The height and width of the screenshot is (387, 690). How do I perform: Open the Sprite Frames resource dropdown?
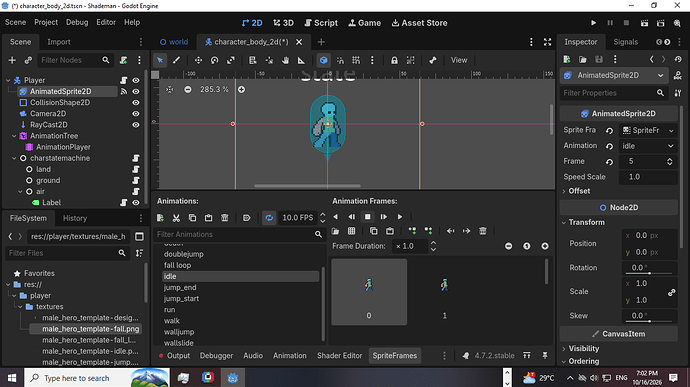coord(671,130)
